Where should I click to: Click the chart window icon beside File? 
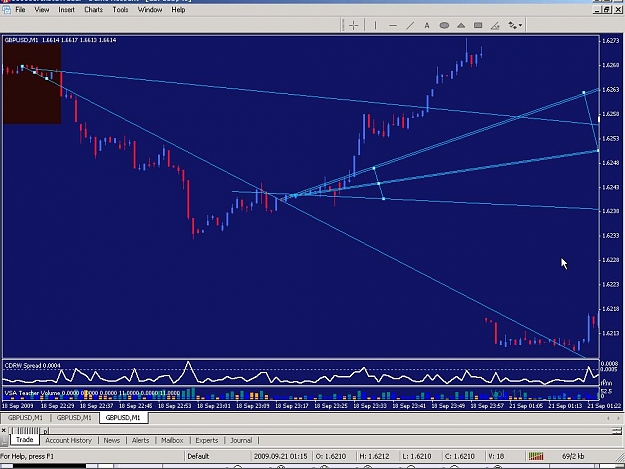(6, 10)
